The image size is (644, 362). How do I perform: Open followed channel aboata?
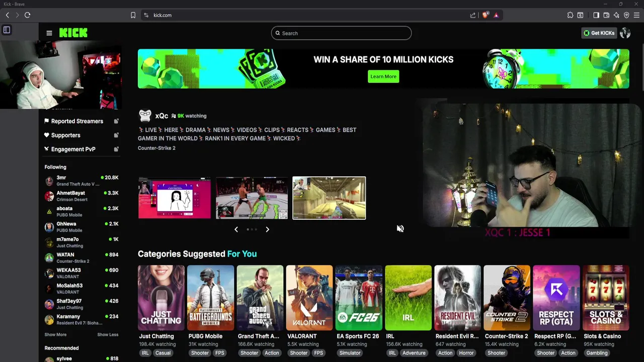(81, 212)
